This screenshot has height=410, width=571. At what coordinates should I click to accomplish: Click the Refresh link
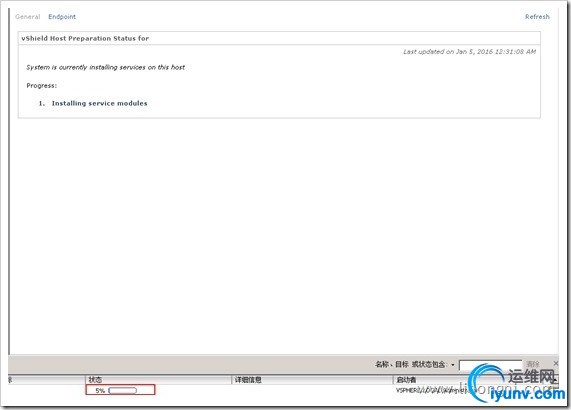point(537,17)
